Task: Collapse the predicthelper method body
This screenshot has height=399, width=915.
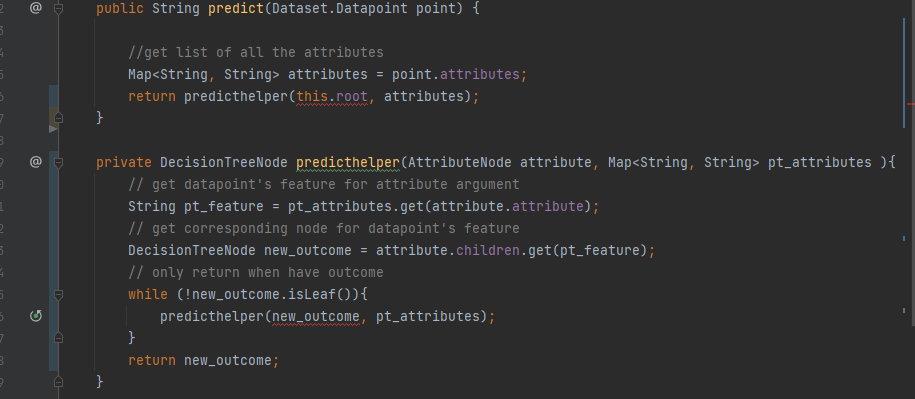Action: coord(58,163)
